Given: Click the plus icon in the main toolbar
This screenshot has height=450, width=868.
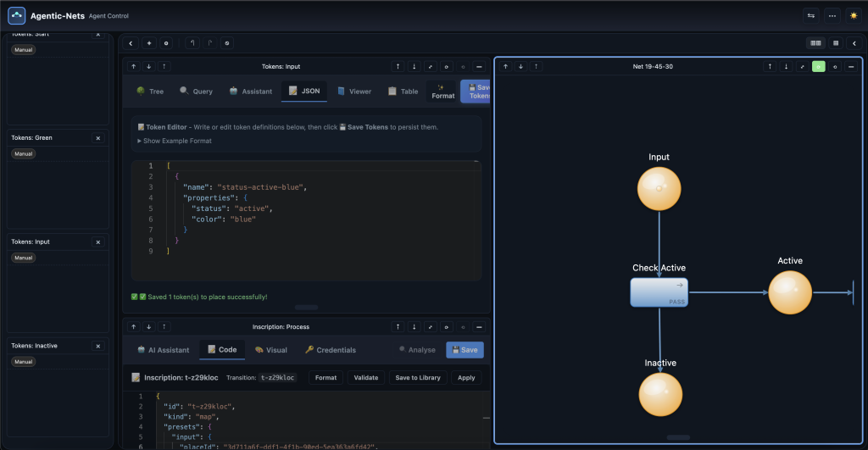Looking at the screenshot, I should [x=148, y=42].
